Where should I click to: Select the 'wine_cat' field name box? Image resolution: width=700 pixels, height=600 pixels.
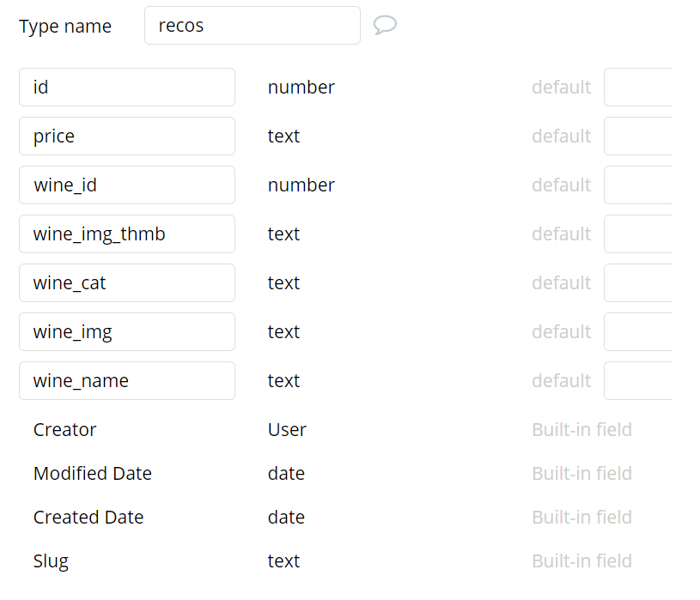(127, 283)
